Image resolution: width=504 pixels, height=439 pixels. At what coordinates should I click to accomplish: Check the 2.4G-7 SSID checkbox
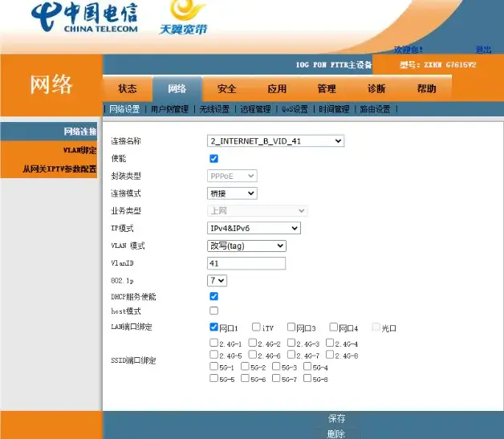pyautogui.click(x=291, y=355)
